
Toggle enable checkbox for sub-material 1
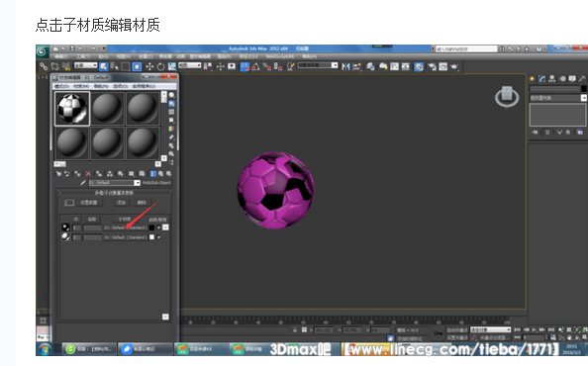point(158,228)
